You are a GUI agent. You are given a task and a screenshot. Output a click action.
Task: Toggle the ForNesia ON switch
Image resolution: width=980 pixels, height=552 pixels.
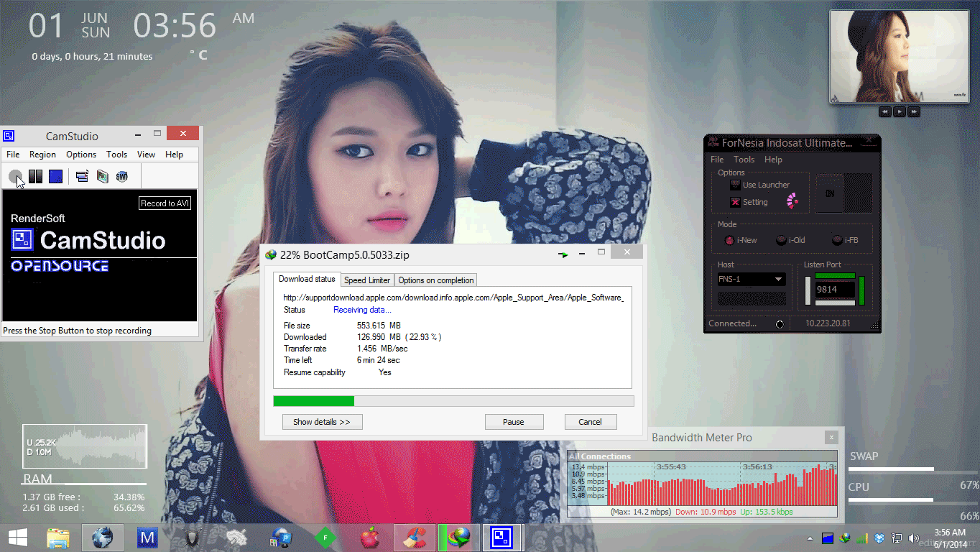pyautogui.click(x=843, y=193)
